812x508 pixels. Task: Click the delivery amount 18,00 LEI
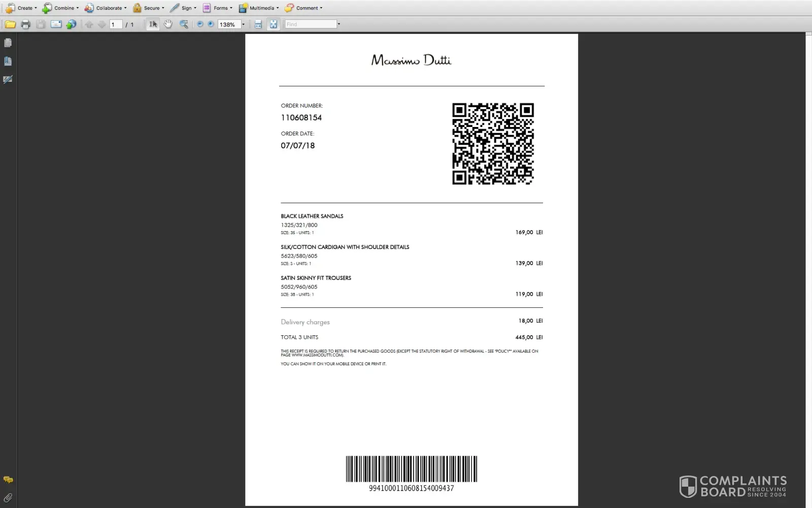click(x=531, y=321)
